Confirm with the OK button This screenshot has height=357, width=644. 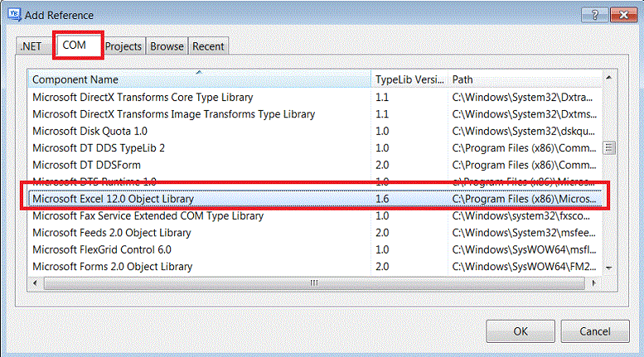tap(521, 331)
